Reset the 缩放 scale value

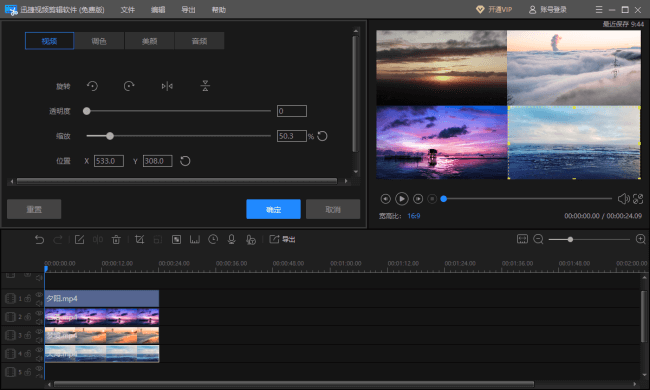coord(322,136)
